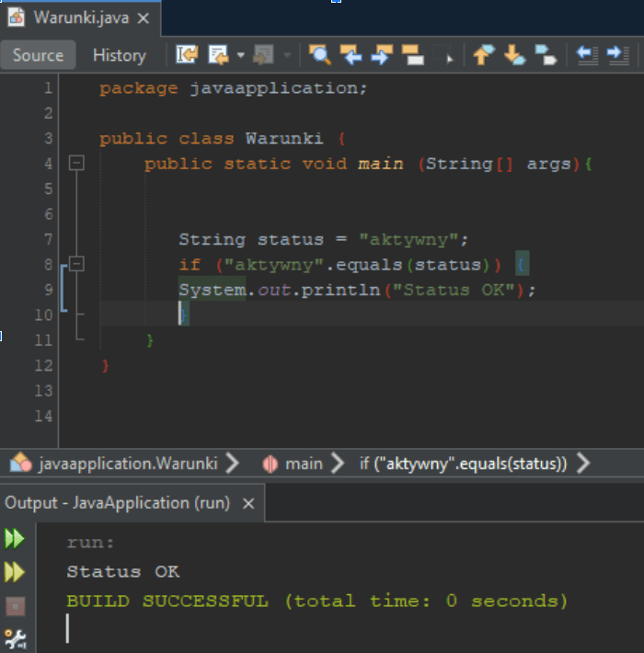
Task: Switch to the History view
Action: [119, 55]
